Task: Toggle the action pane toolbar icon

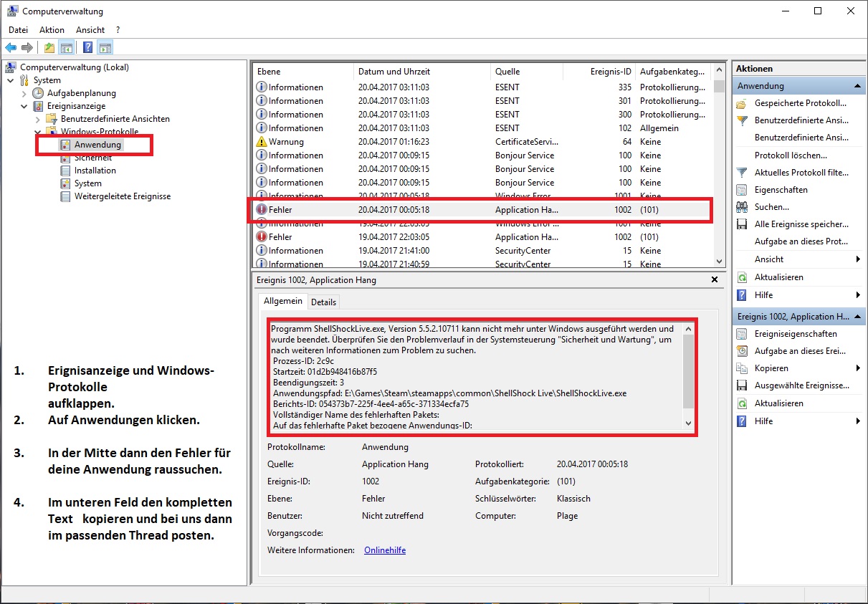Action: tap(105, 48)
